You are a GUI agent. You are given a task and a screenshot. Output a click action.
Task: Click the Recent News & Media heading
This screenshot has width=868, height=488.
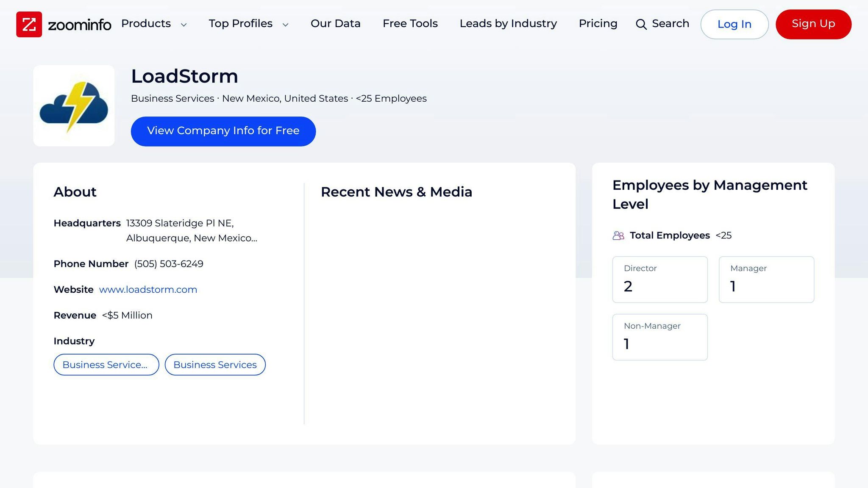pyautogui.click(x=396, y=192)
